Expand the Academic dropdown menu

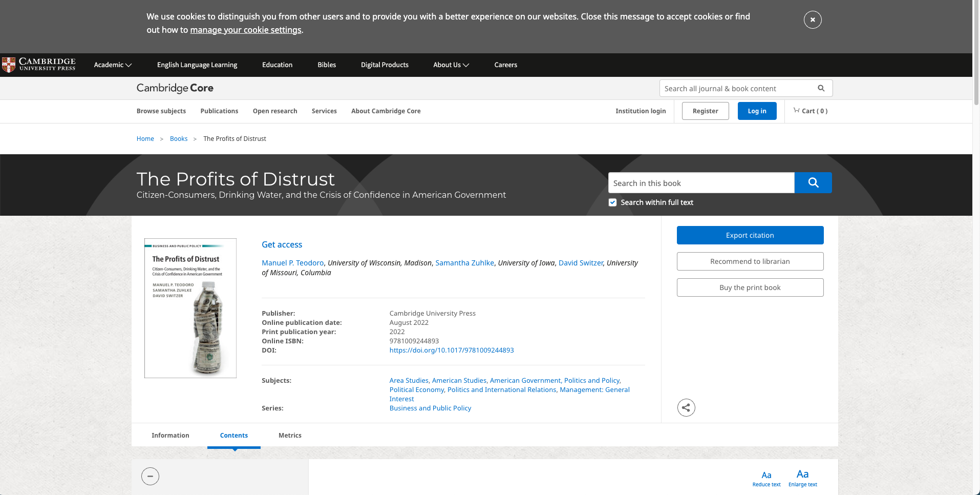pos(113,65)
